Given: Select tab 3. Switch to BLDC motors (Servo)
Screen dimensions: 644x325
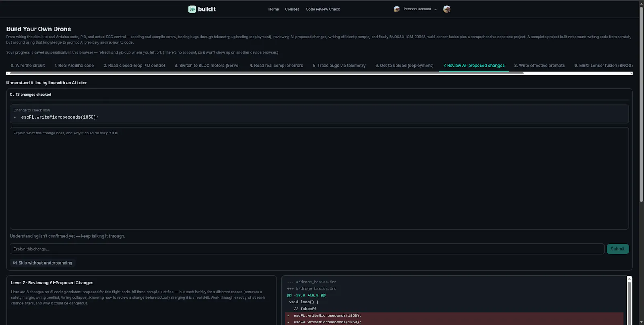Looking at the screenshot, I should 207,66.
